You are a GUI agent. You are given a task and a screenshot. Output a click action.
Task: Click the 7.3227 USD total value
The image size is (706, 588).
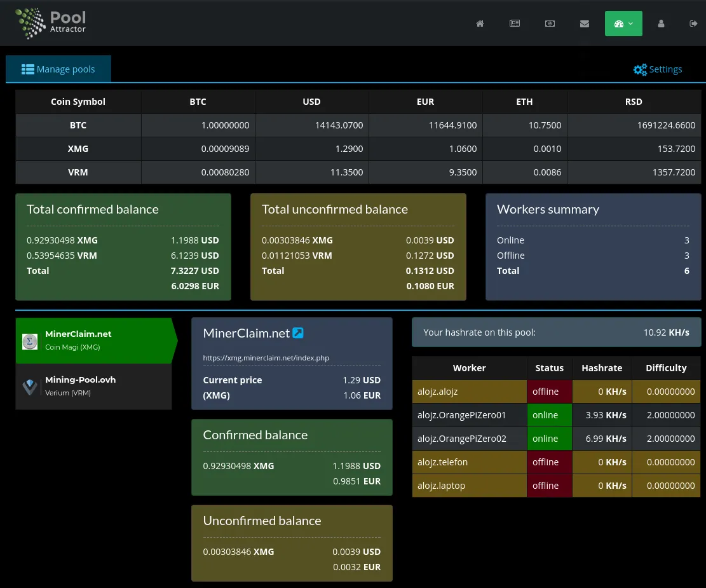[x=194, y=271]
